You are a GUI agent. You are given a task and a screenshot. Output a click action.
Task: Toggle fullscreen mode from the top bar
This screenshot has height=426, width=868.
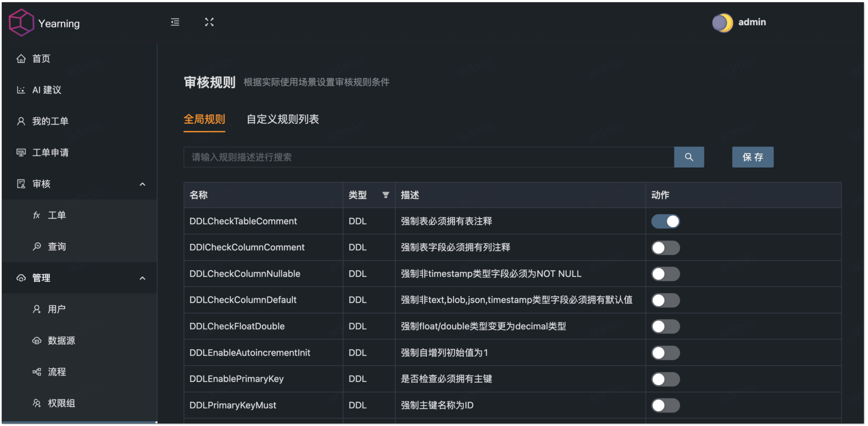[209, 22]
